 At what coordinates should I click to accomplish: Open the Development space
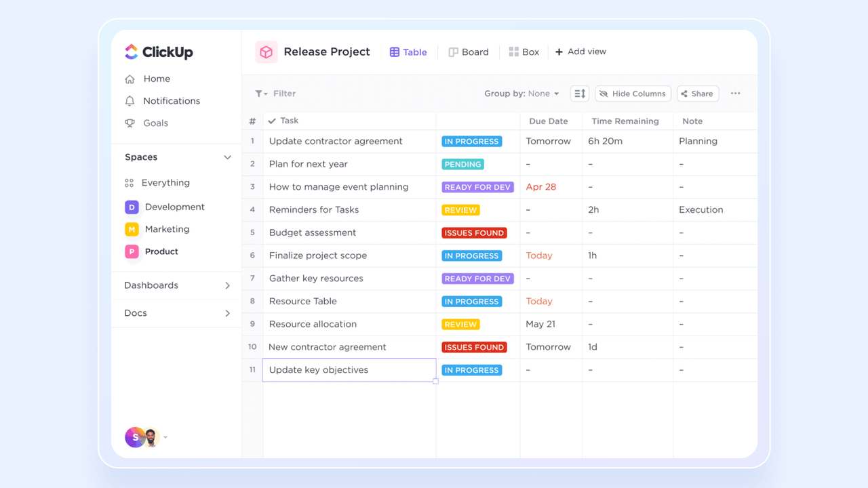165,207
